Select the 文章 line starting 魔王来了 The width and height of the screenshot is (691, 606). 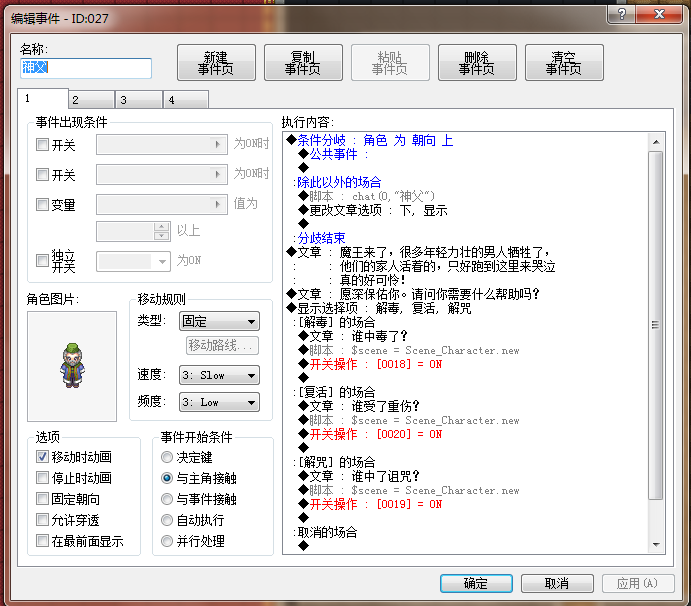(419, 252)
